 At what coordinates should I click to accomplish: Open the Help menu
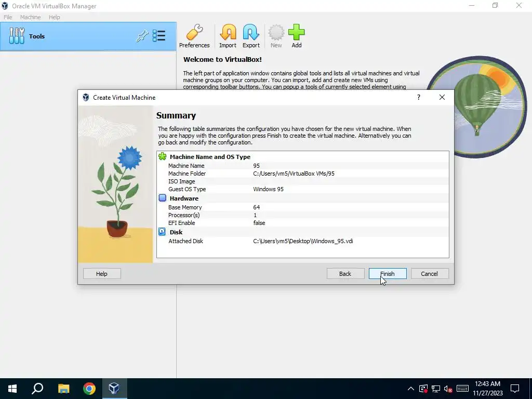pos(54,17)
